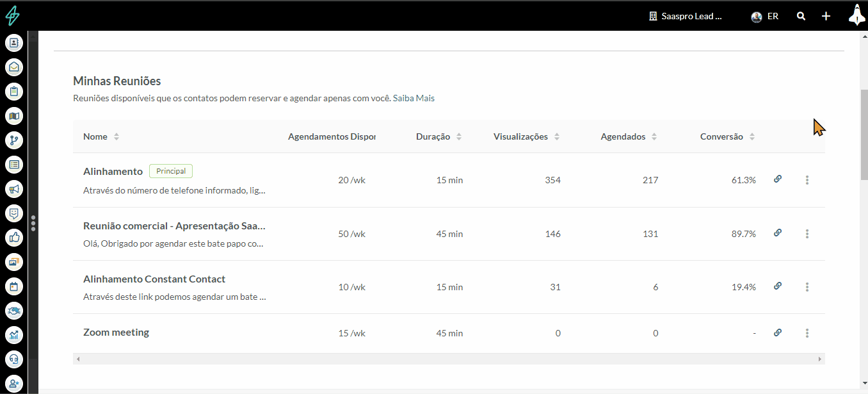The width and height of the screenshot is (868, 394).
Task: Click description 'Através deste link podemos agendar'
Action: (174, 297)
